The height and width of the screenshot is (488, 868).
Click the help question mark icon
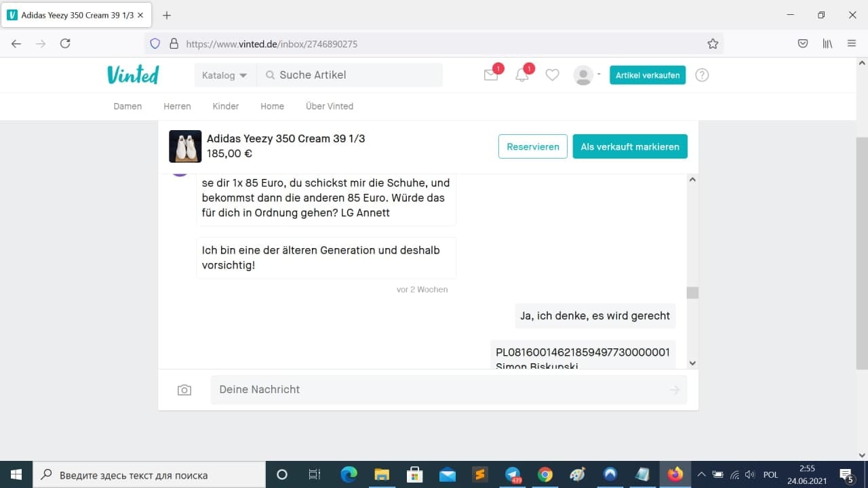(x=702, y=75)
